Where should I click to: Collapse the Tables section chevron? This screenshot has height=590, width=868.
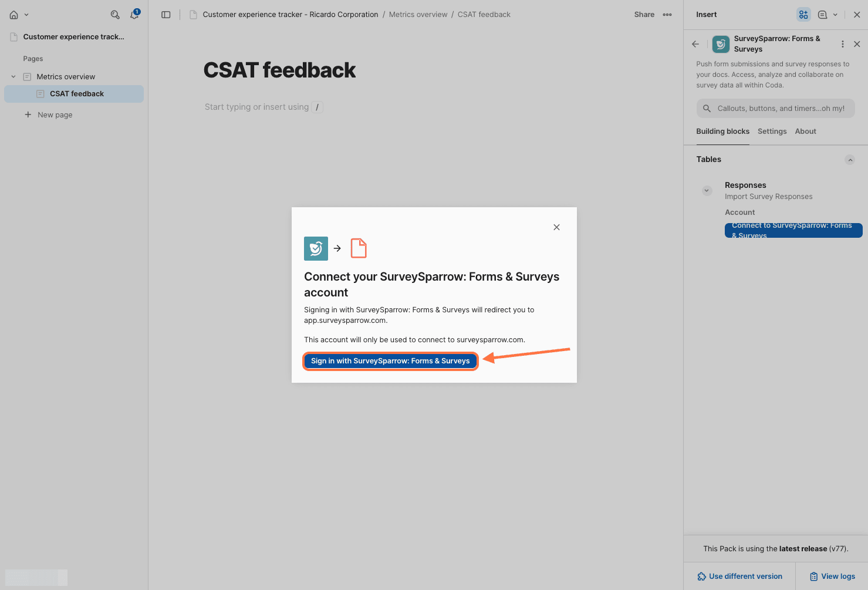point(850,160)
